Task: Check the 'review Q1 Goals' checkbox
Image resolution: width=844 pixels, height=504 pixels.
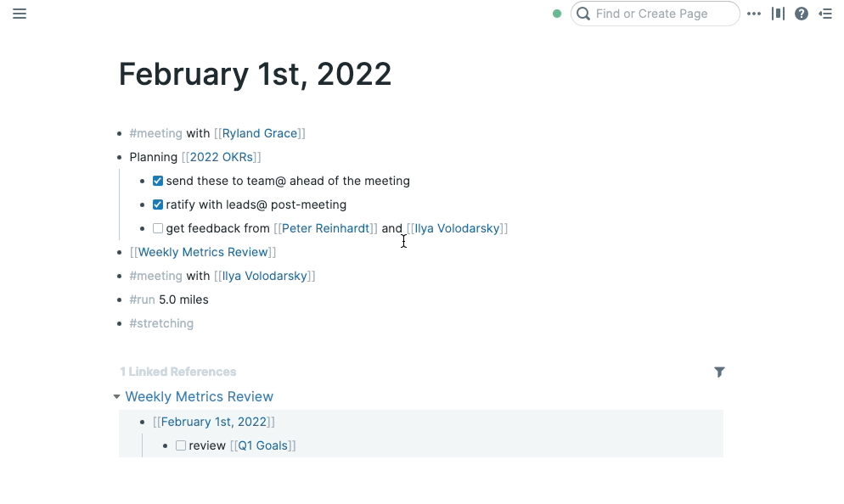Action: [181, 445]
